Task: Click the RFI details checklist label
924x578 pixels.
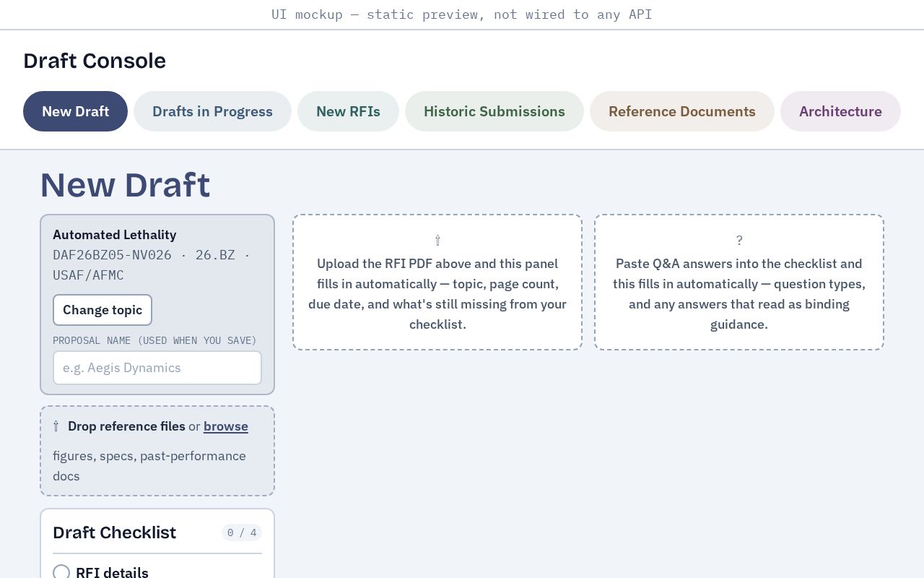Action: click(x=112, y=573)
